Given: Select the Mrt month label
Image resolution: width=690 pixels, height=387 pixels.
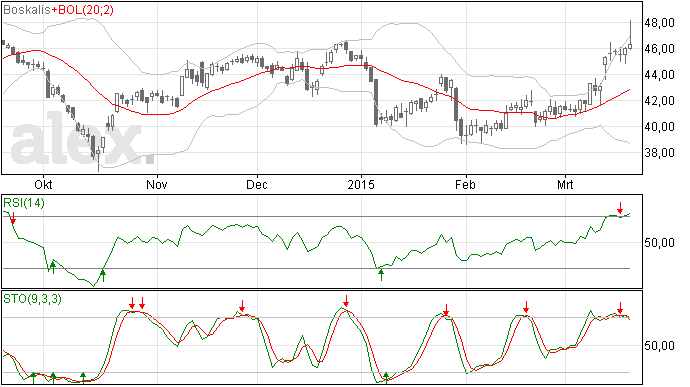Looking at the screenshot, I should click(565, 184).
